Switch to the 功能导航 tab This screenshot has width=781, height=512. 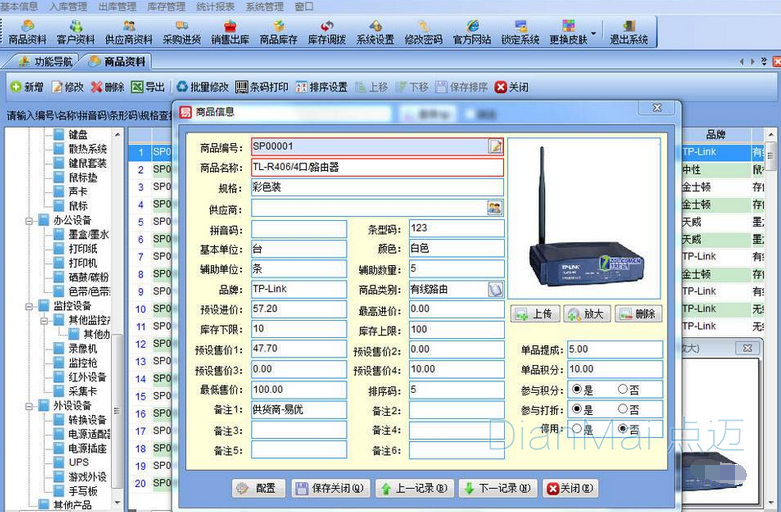point(45,62)
